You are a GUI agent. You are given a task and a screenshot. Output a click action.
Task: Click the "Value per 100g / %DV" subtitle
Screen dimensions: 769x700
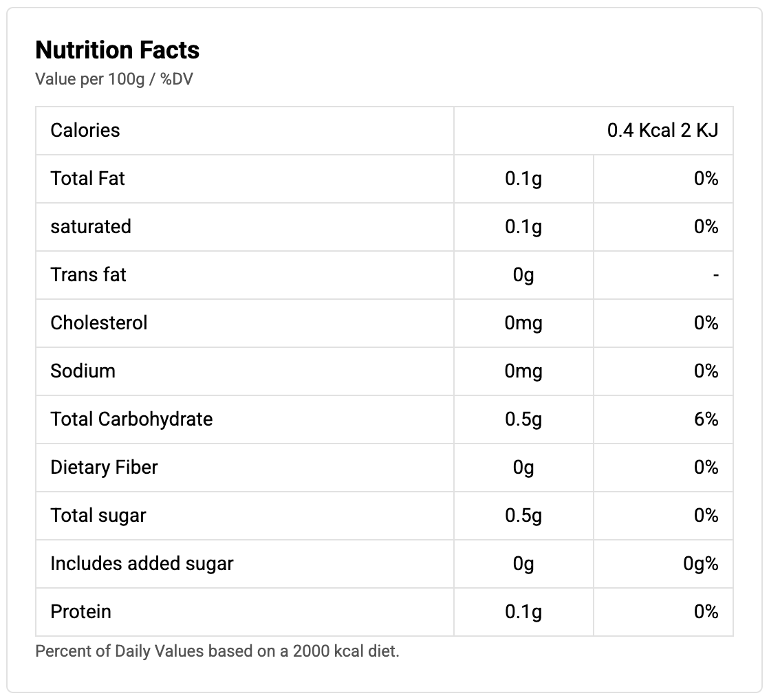114,79
